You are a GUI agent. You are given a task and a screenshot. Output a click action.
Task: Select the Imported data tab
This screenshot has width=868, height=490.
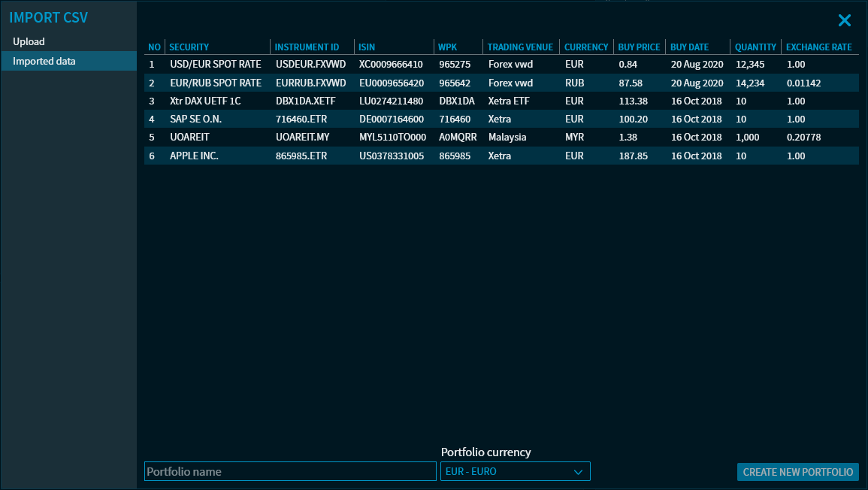[44, 61]
